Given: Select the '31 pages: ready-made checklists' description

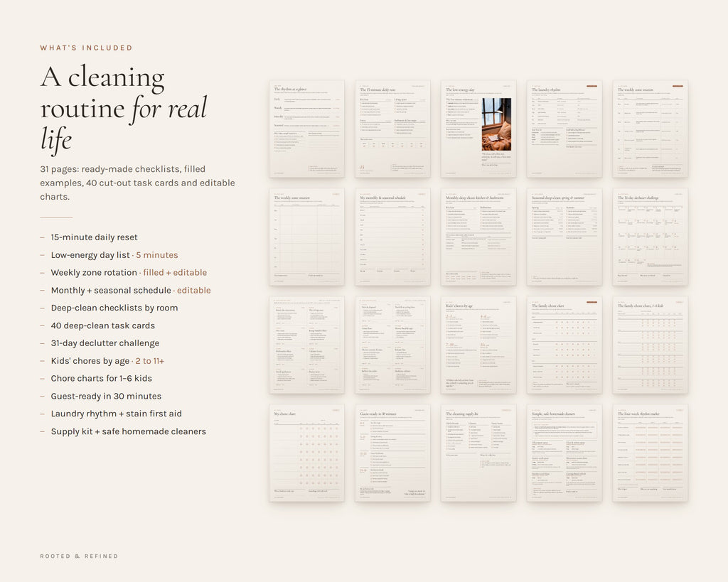Looking at the screenshot, I should (x=137, y=183).
